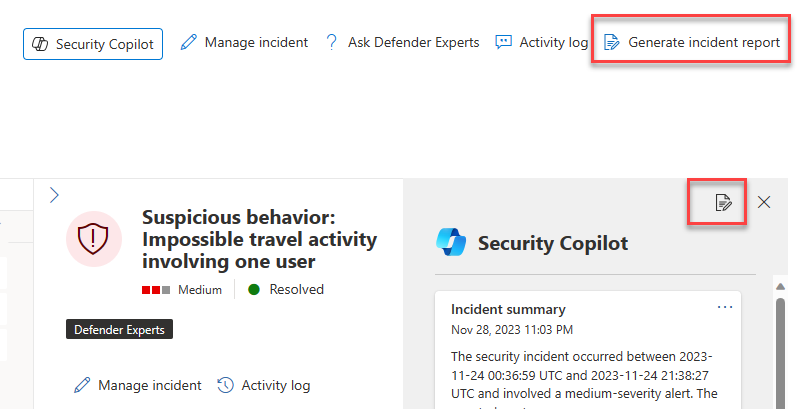Click the Medium severity indicator
The height and width of the screenshot is (409, 800).
[x=182, y=290]
